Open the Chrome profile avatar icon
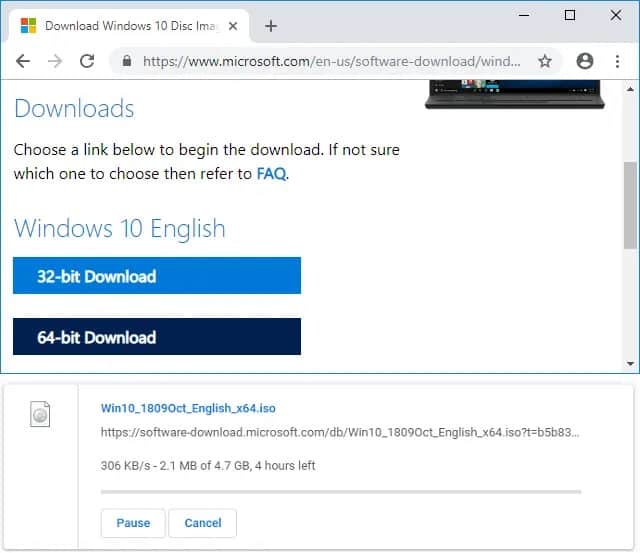The height and width of the screenshot is (553, 640). coord(584,61)
